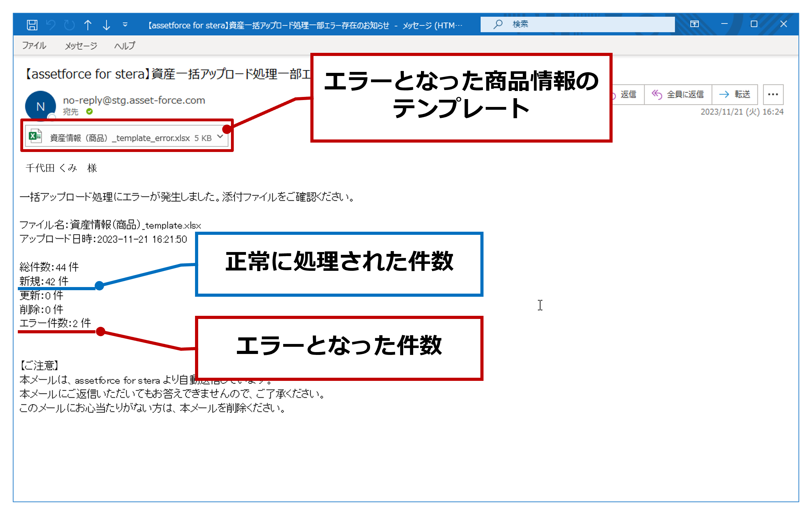
Task: Click the Save icon in title bar
Action: (32, 25)
